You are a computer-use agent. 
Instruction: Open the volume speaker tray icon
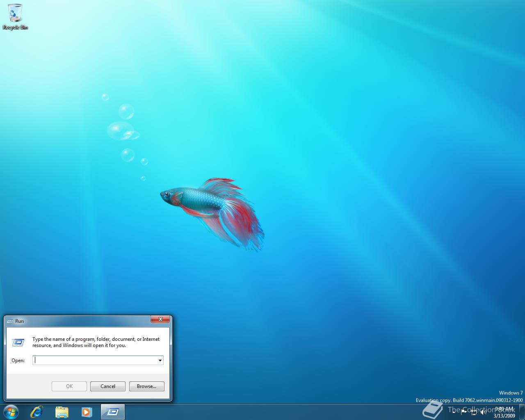pyautogui.click(x=483, y=412)
